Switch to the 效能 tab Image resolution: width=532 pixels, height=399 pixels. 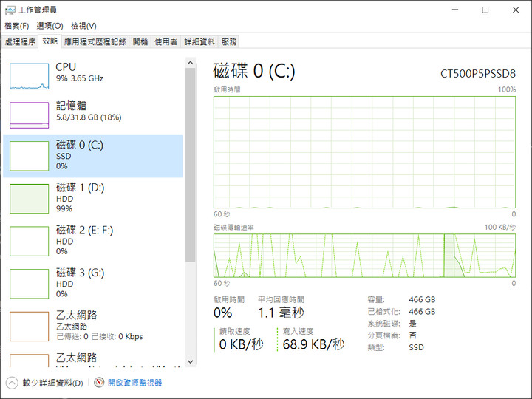coord(50,41)
